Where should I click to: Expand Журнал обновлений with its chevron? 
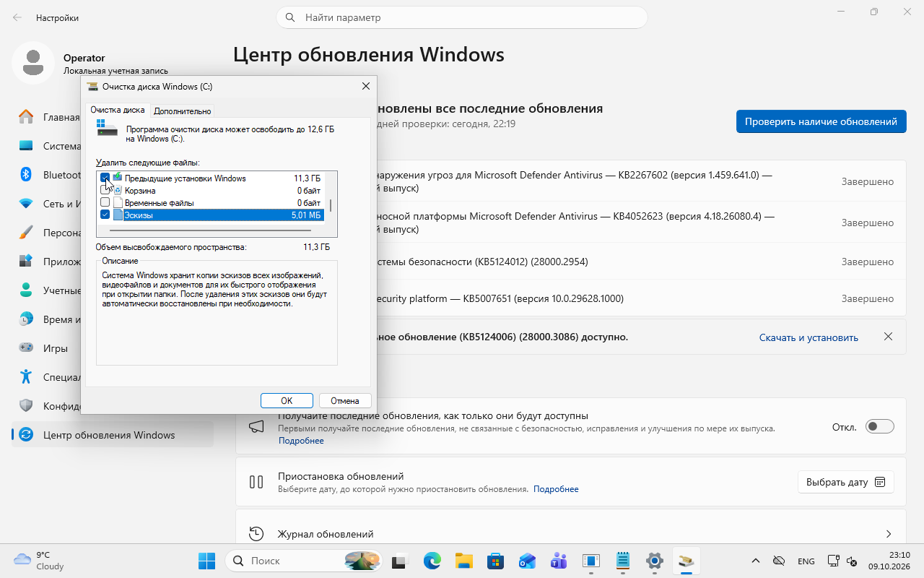[x=889, y=534]
